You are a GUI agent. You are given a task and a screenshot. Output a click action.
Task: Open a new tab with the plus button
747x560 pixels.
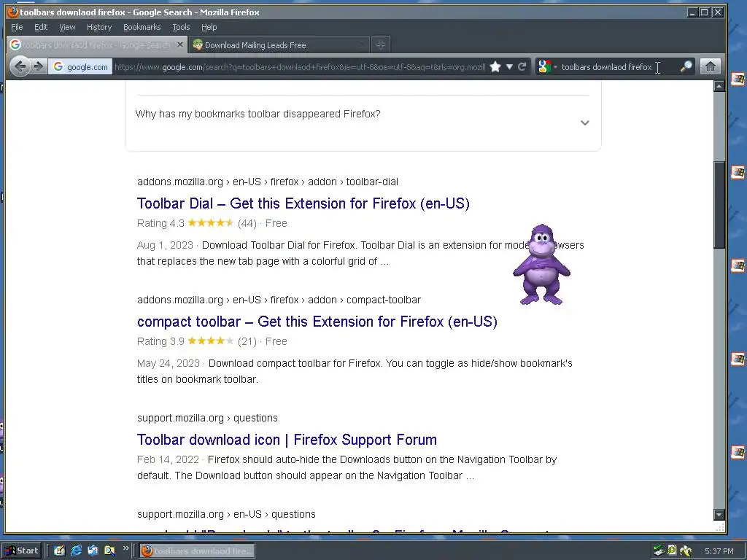click(380, 44)
